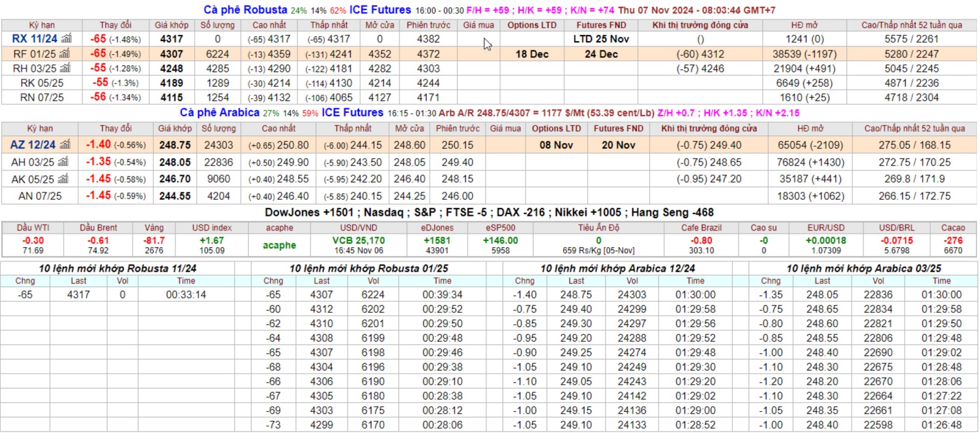Click '10 lệnh mới khớp Robusta 01/25' heading
Image resolution: width=980 pixels, height=434 pixels.
tap(368, 269)
